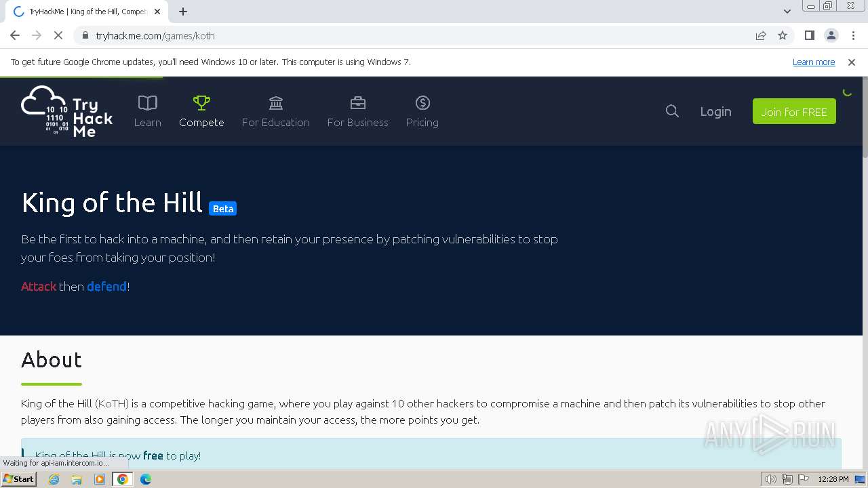Open the media player taskbar icon
The image size is (868, 488).
[100, 479]
